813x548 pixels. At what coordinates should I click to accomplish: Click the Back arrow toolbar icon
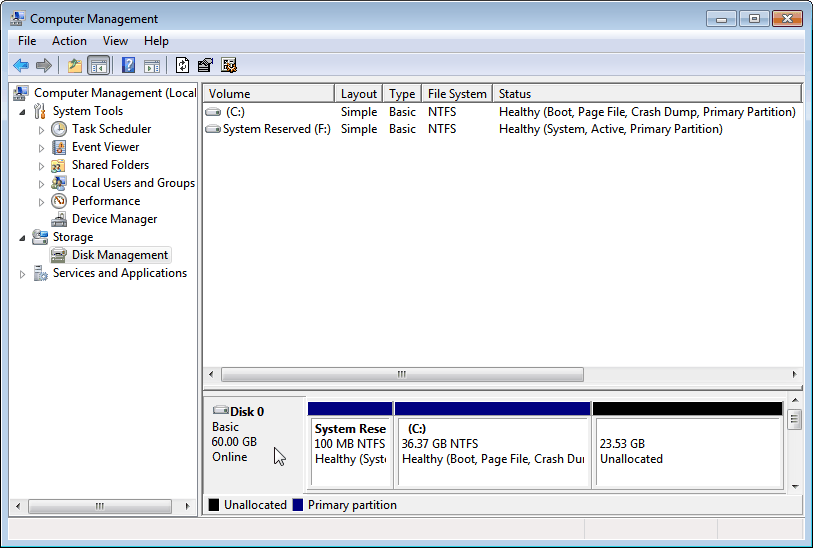(21, 65)
